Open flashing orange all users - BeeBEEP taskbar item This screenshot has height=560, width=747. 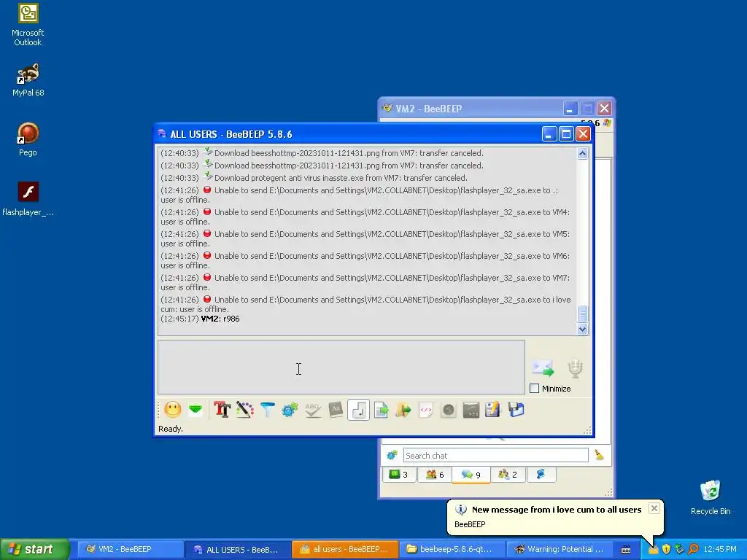(344, 550)
